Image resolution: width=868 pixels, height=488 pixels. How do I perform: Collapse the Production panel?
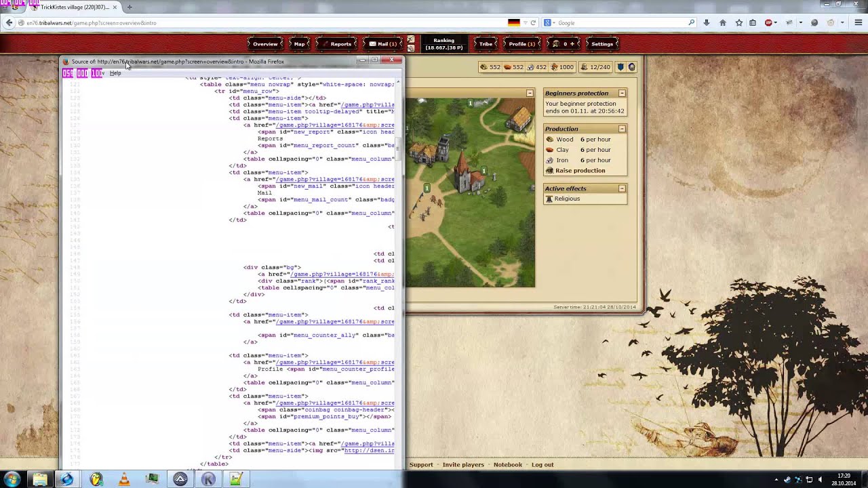(622, 129)
